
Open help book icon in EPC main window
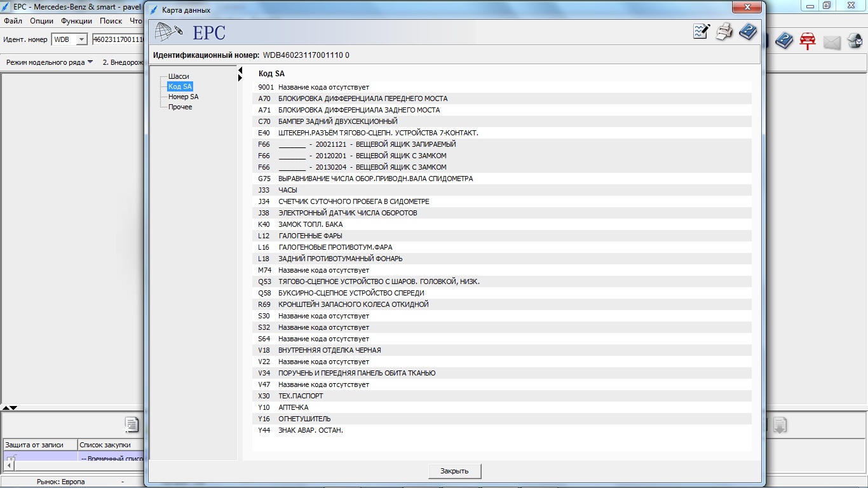click(x=784, y=41)
